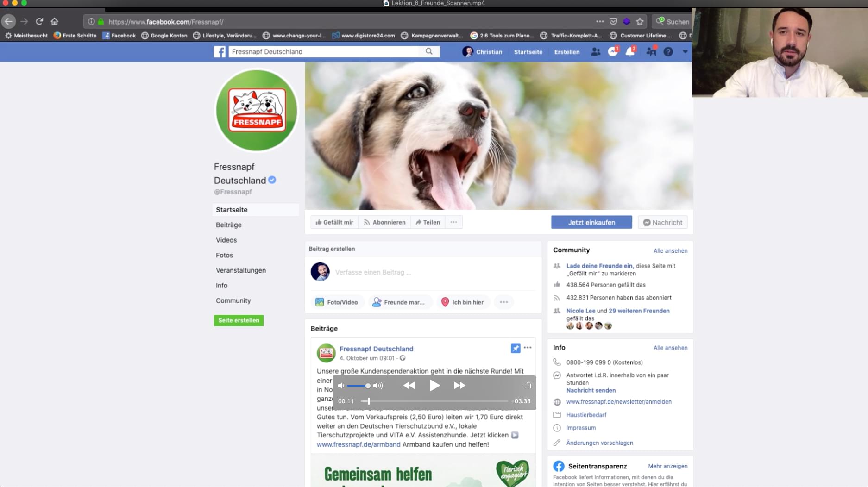Open the Fressnapf profile picture
868x487 pixels.
[257, 110]
